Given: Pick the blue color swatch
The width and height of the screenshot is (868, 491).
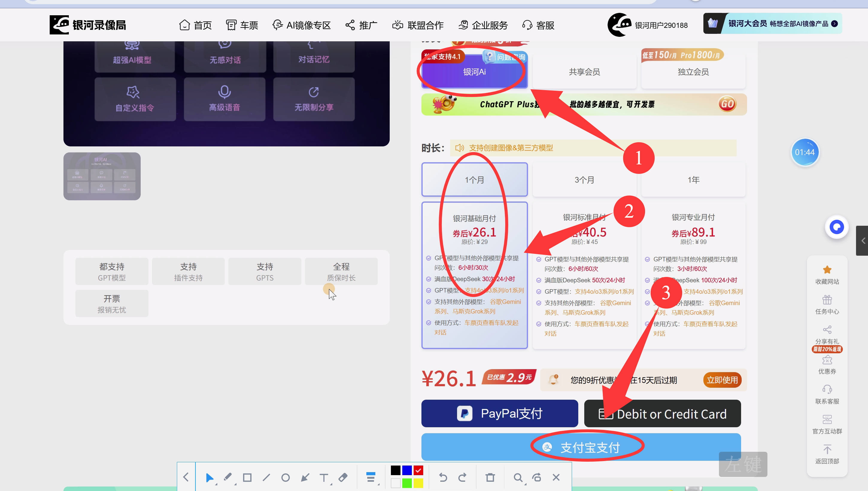Looking at the screenshot, I should [x=407, y=470].
